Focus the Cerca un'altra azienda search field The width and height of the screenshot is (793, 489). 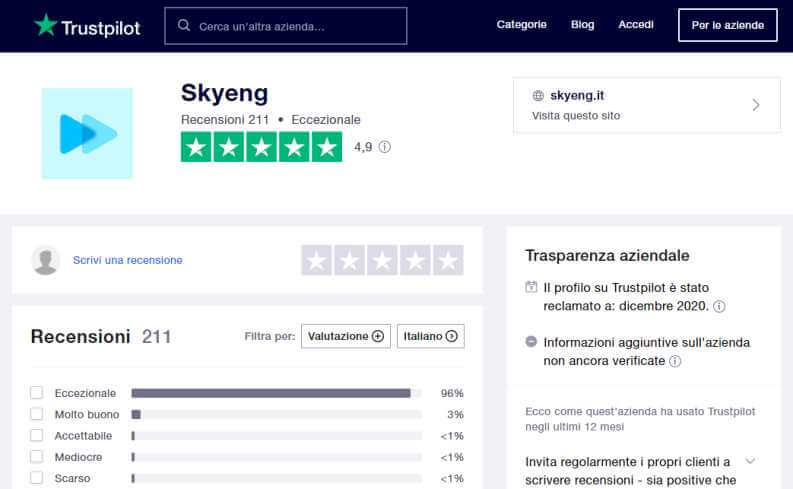point(286,26)
